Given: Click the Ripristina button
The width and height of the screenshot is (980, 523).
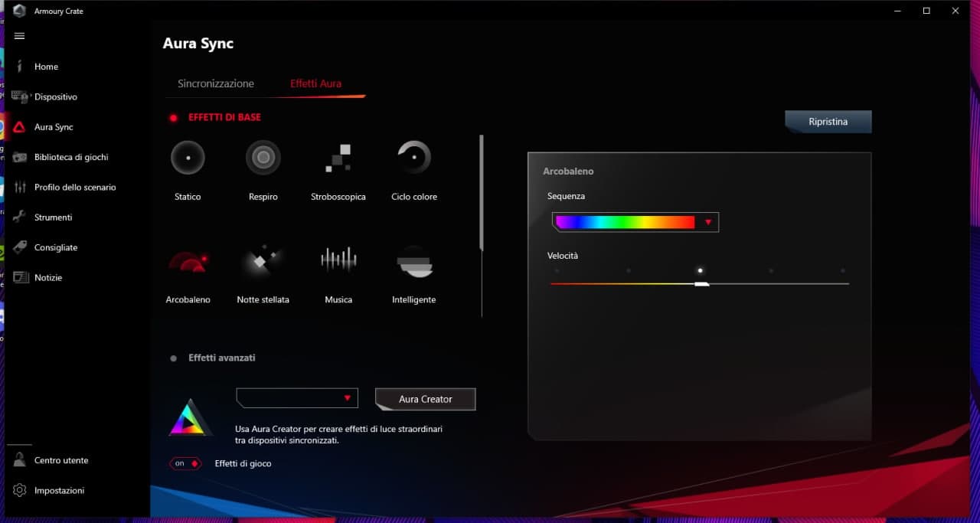Looking at the screenshot, I should pyautogui.click(x=828, y=122).
